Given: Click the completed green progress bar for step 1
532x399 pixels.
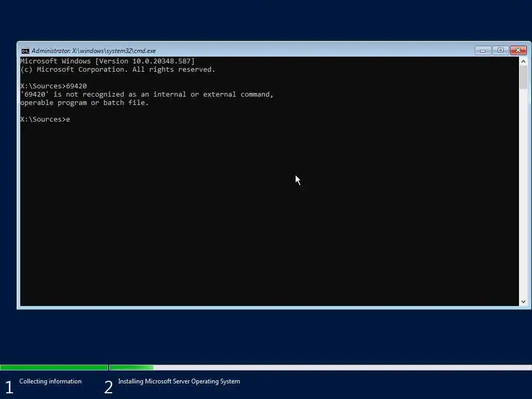Looking at the screenshot, I should pyautogui.click(x=54, y=367).
